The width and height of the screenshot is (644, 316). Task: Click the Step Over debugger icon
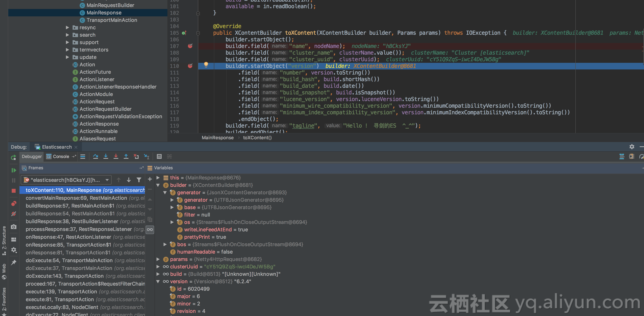(x=95, y=156)
